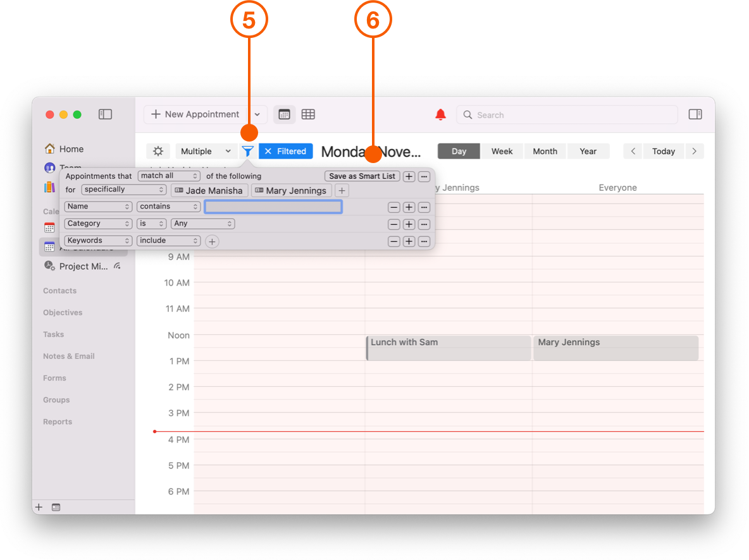Open the Any category dropdown
Image resolution: width=749 pixels, height=560 pixels.
[202, 223]
